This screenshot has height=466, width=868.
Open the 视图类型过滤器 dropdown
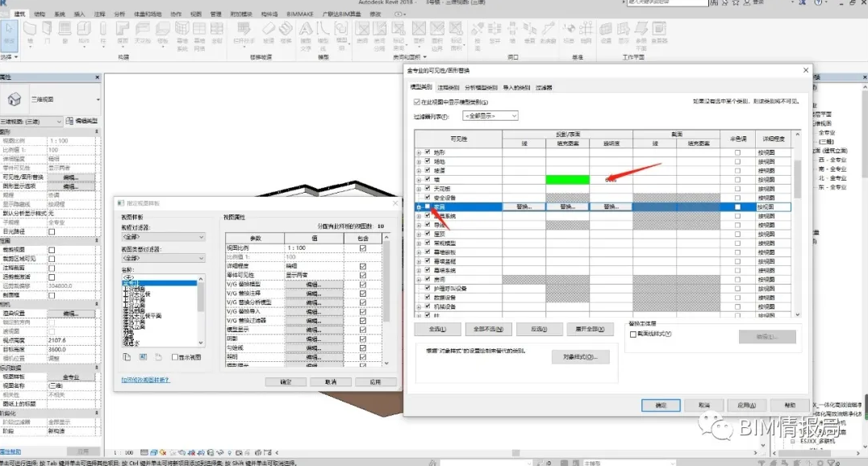(x=163, y=258)
